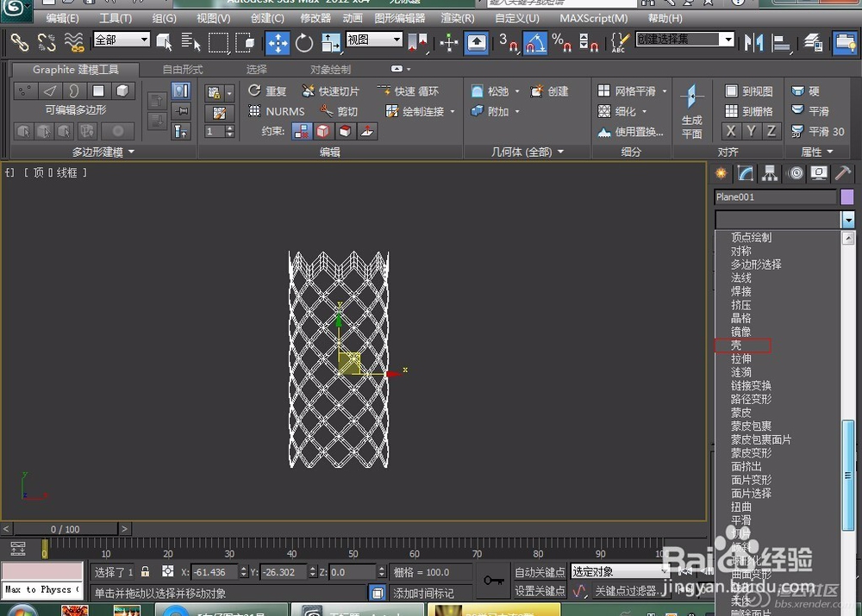Choose the 壳 modifier from list

tap(736, 345)
